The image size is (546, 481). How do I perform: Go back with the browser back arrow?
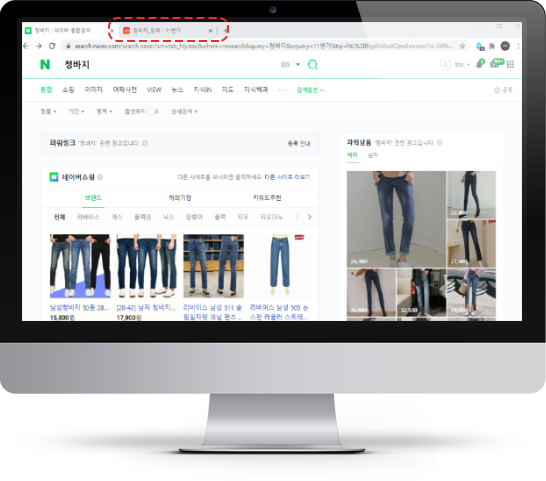tap(26, 46)
